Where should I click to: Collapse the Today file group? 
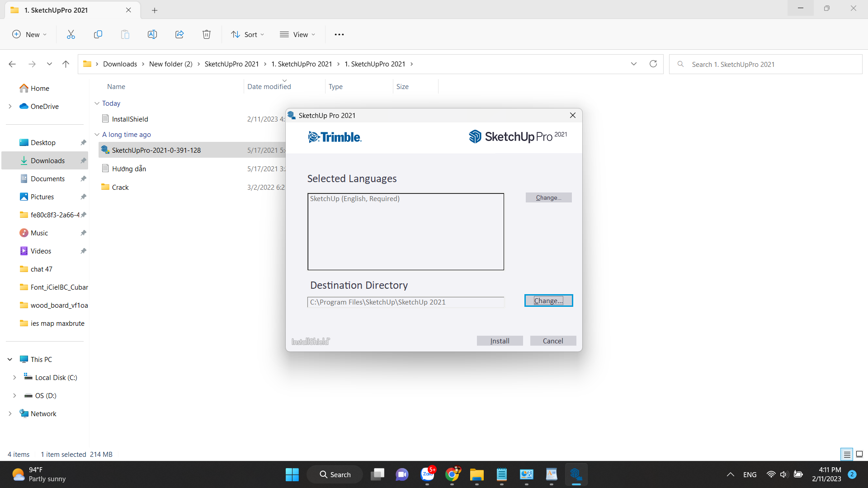pos(97,103)
